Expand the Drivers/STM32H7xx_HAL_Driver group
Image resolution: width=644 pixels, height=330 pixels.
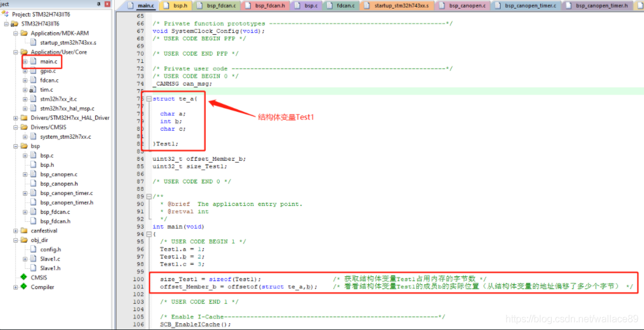pyautogui.click(x=16, y=118)
